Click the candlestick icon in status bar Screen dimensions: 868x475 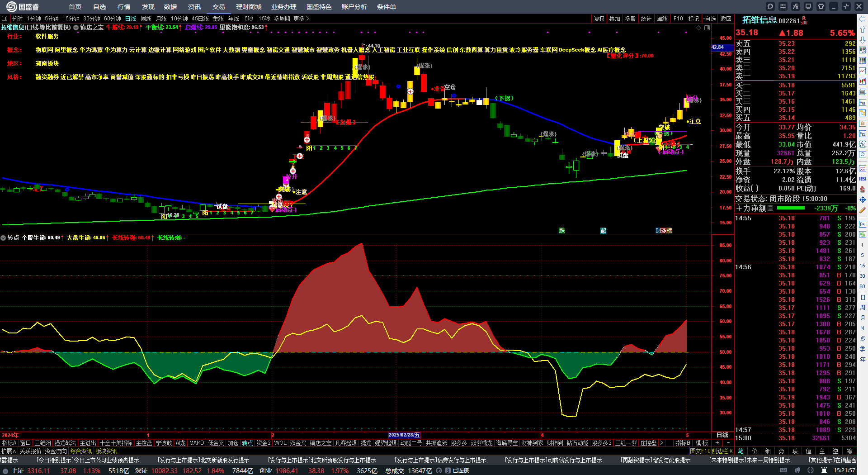797,470
